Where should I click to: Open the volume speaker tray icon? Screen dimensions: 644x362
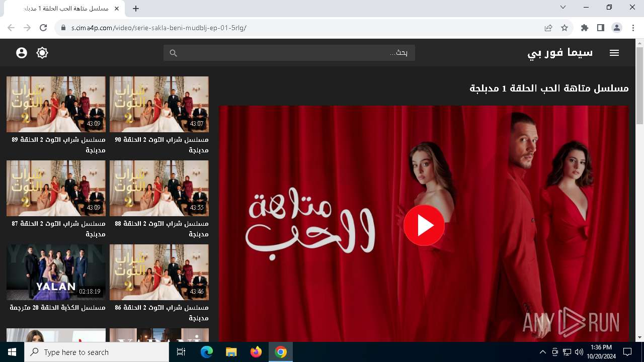[x=579, y=352]
